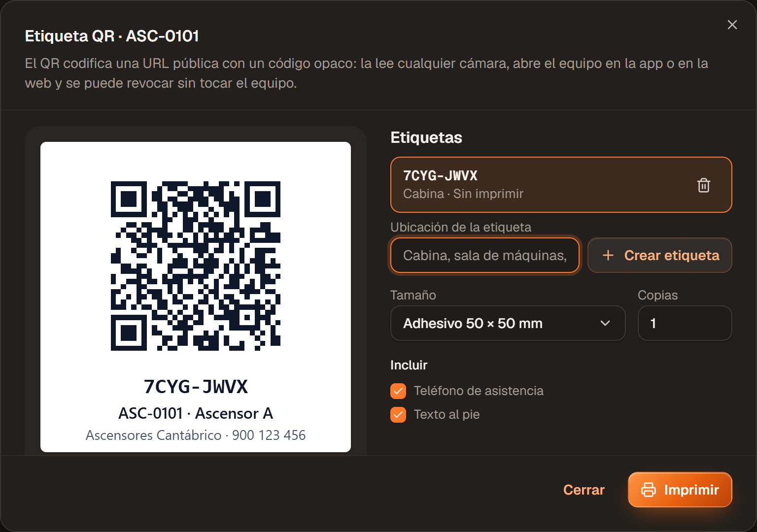Select the 7CYG-JWVX Cabina label card
This screenshot has height=532, width=757.
561,185
